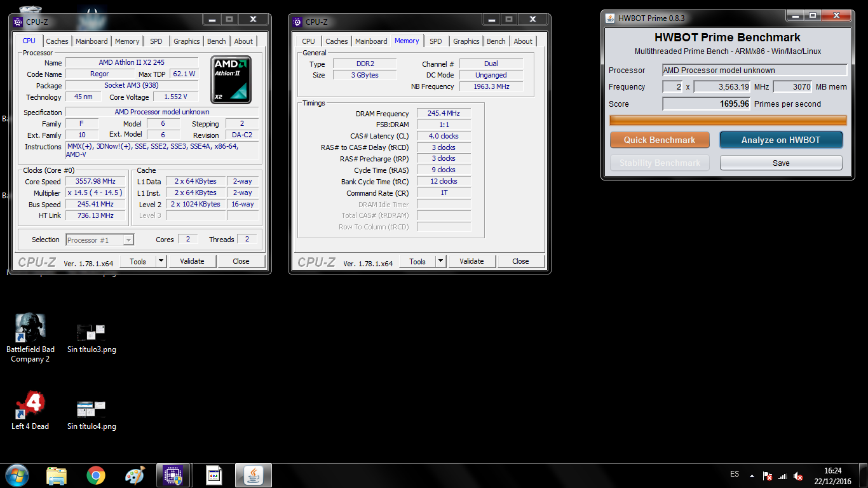Switch to Graphics tab in the CPU-tab window
This screenshot has height=488, width=868.
(187, 41)
